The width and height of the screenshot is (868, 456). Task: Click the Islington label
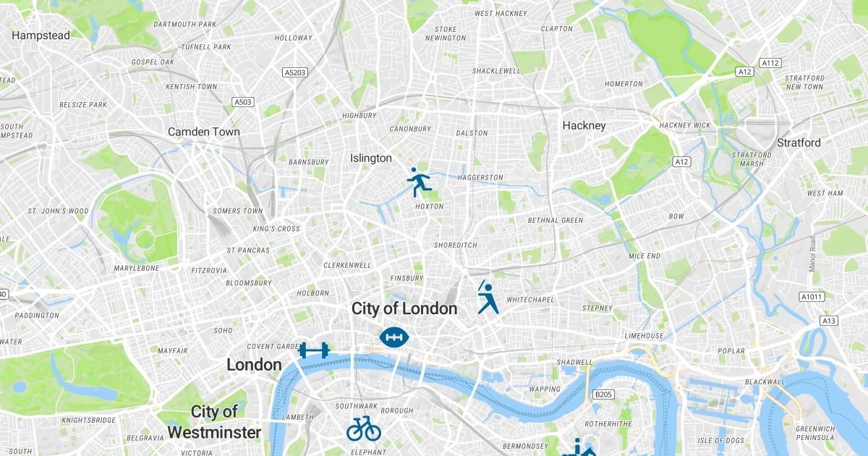coord(371,158)
